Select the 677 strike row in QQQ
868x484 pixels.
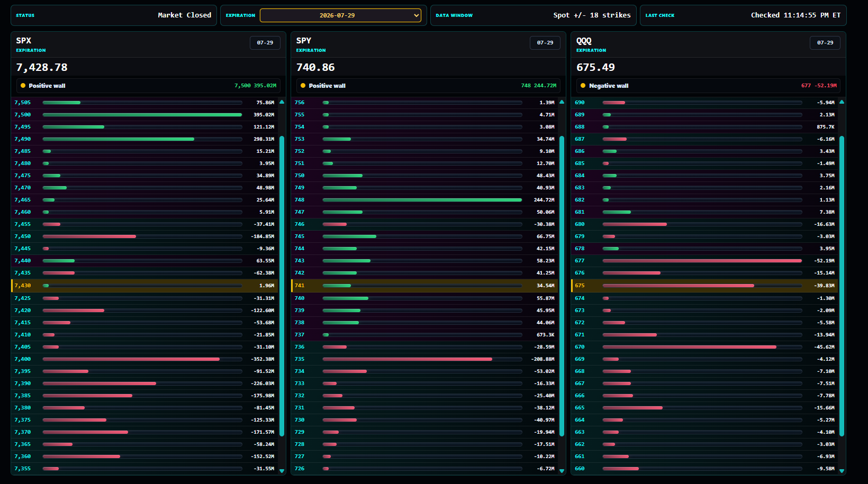[704, 261]
